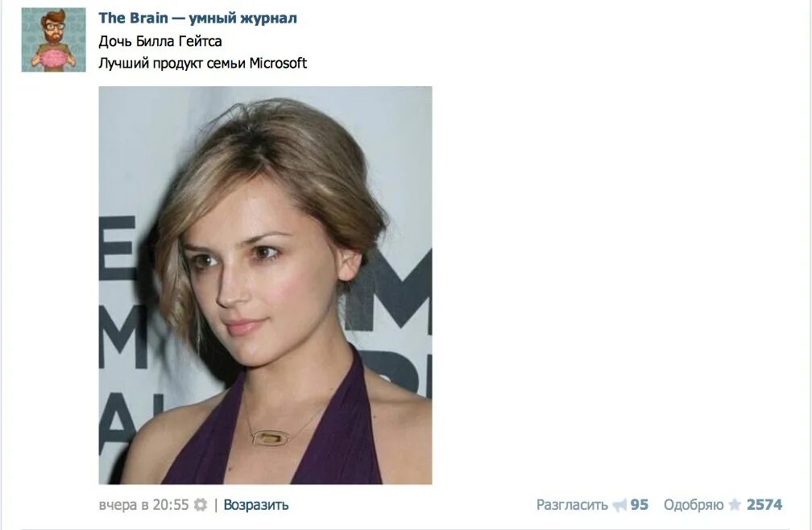812x530 pixels.
Task: Open the attached photo of the woman
Action: [265, 285]
